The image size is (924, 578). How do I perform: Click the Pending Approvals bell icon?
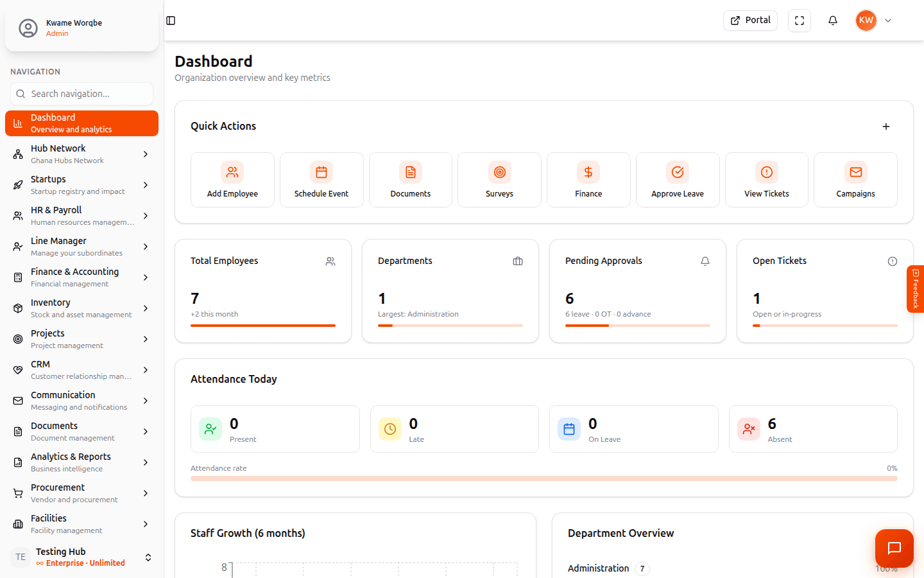(x=705, y=261)
